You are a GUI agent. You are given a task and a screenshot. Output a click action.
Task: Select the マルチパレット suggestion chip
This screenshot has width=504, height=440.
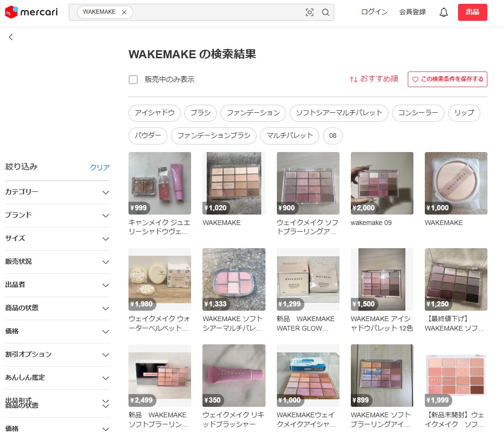point(290,136)
